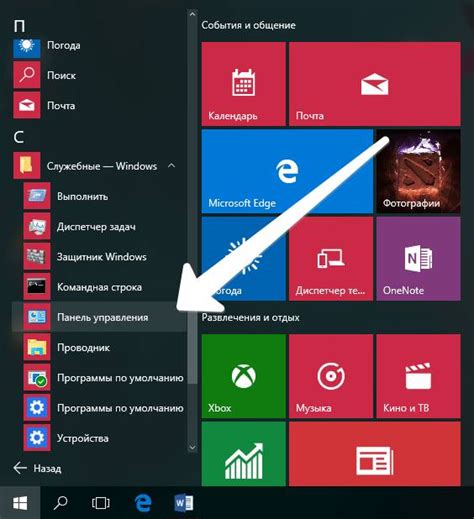Viewport: 474px width, 519px height.
Task: Open the green finance chart tile
Action: [243, 454]
